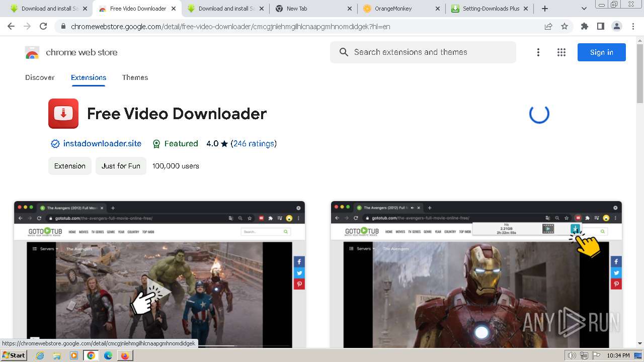Open the media player taskbar icon
Viewport: 644px width, 362px height.
pyautogui.click(x=74, y=355)
